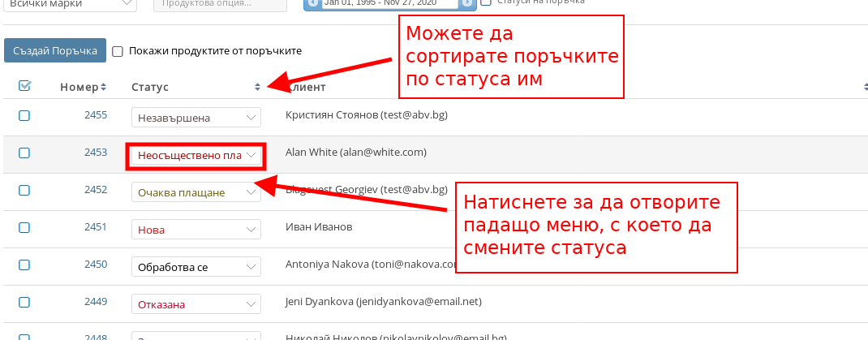
Task: Click the 'Продуктова опция' input field
Action: pos(220,4)
